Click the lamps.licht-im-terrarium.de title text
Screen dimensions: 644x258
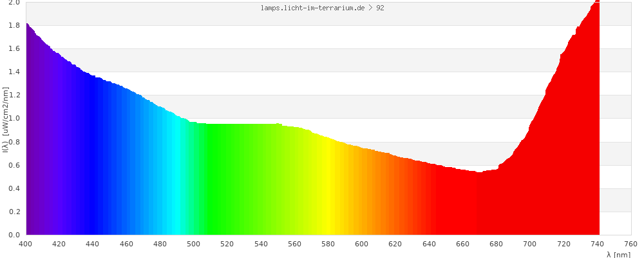coord(318,8)
